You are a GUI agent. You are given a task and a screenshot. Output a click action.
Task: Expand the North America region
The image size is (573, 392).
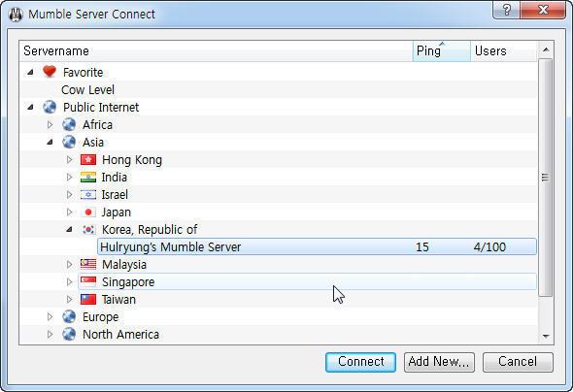(51, 334)
